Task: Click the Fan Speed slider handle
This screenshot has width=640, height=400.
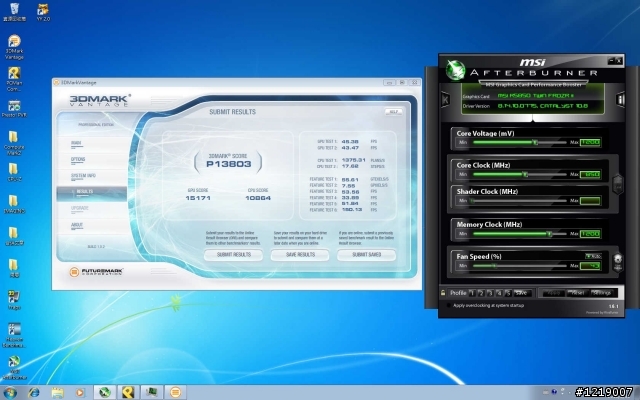Action: [494, 266]
